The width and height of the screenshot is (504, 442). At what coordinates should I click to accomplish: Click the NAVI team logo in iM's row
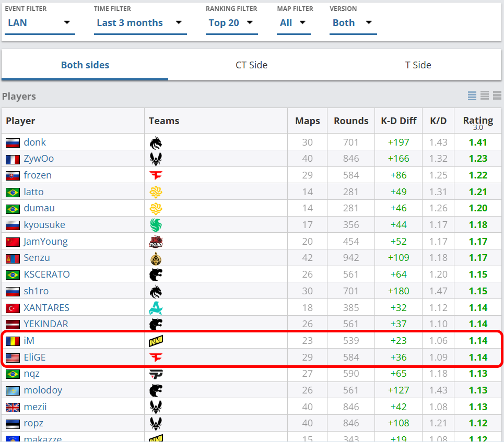[x=156, y=341]
